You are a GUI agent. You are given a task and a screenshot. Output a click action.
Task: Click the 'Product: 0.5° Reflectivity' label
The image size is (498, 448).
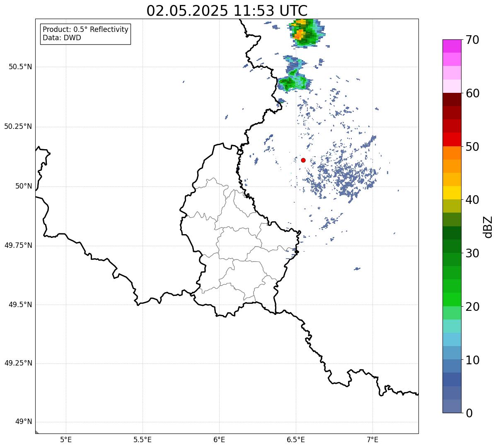click(85, 30)
